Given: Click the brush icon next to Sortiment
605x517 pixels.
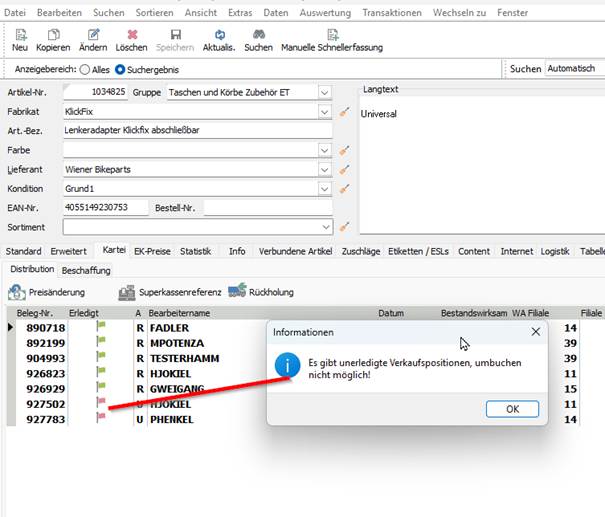Looking at the screenshot, I should (344, 227).
